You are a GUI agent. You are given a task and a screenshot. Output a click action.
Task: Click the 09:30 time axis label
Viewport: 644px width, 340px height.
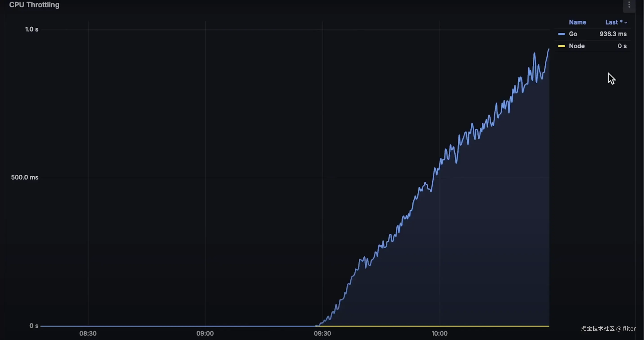click(322, 333)
